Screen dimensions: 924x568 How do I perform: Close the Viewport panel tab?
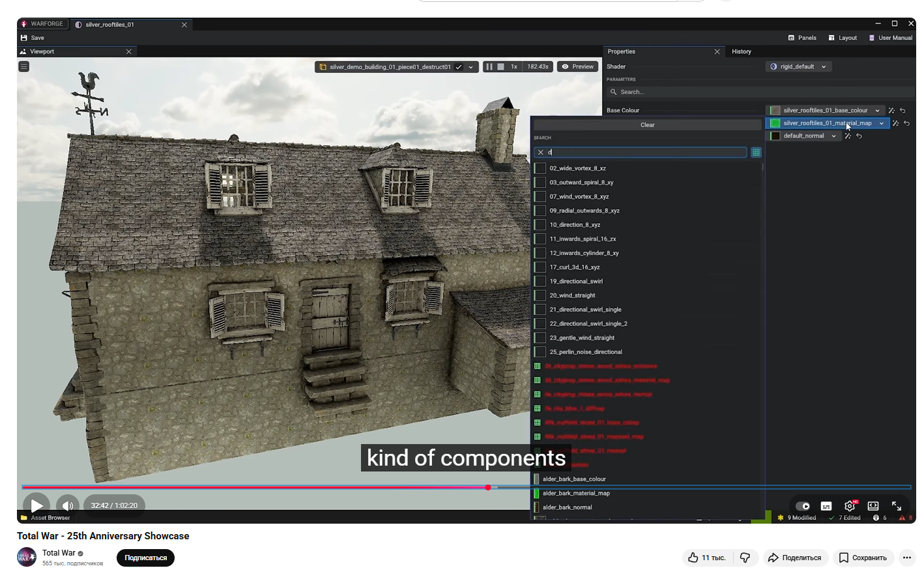point(129,52)
